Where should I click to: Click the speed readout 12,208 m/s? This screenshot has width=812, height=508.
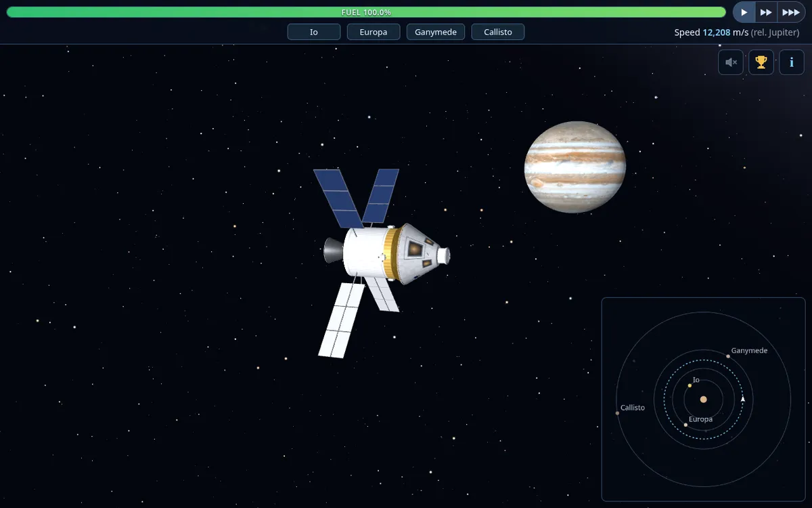(725, 33)
